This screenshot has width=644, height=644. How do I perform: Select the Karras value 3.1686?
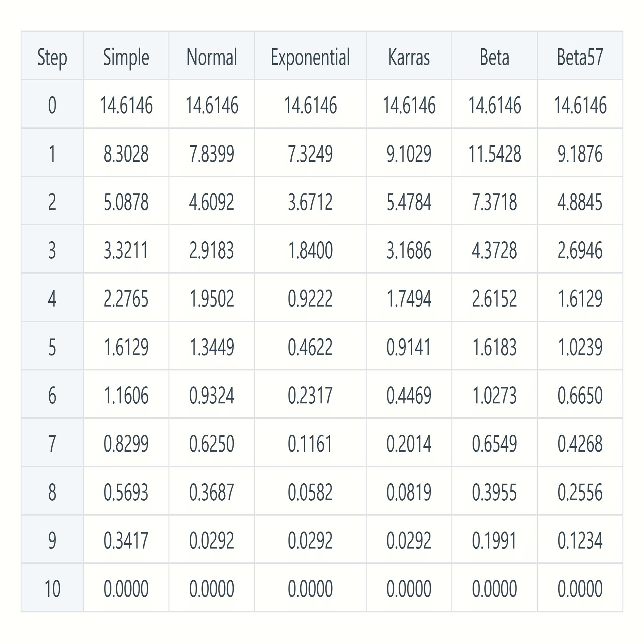(x=409, y=250)
